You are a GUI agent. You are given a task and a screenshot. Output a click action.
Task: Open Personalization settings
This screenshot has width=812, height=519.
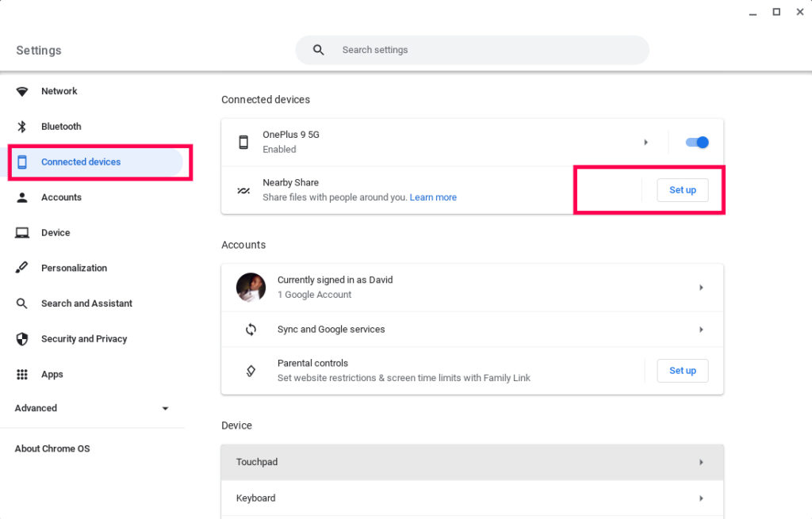74,268
